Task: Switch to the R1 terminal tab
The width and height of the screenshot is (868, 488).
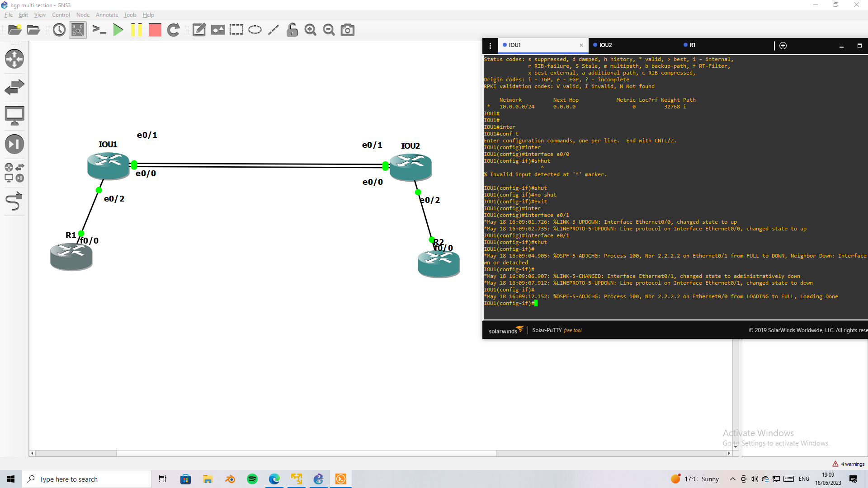Action: 692,45
